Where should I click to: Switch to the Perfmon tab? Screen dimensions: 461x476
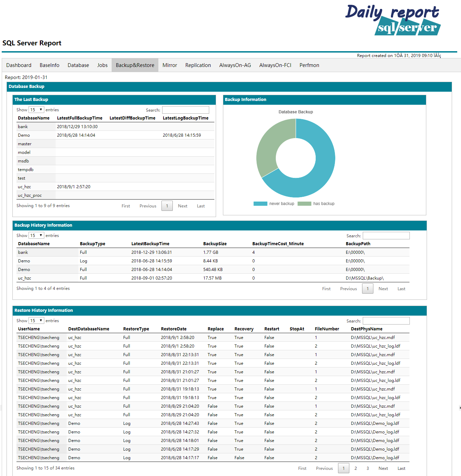309,65
